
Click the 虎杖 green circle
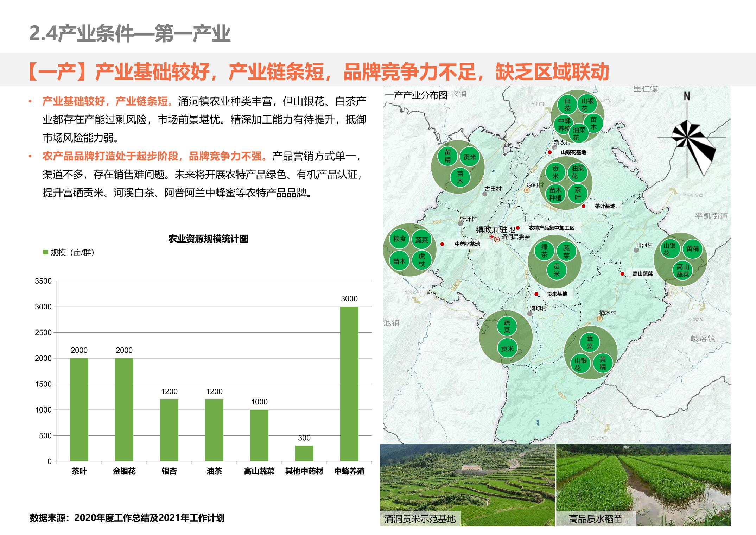coord(421,260)
